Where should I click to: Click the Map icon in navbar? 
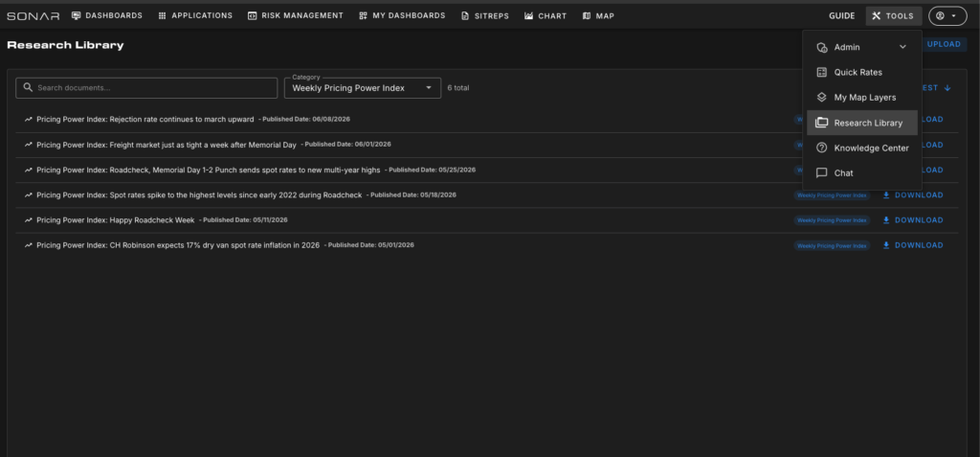[587, 15]
